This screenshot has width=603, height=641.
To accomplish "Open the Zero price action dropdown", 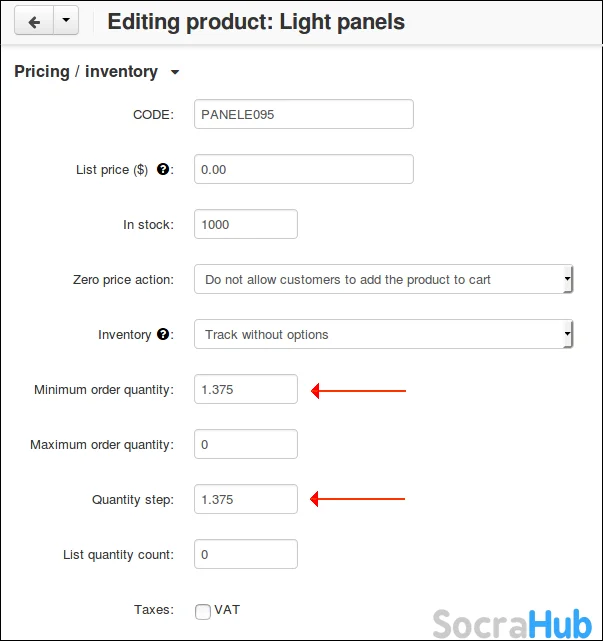I will point(383,280).
